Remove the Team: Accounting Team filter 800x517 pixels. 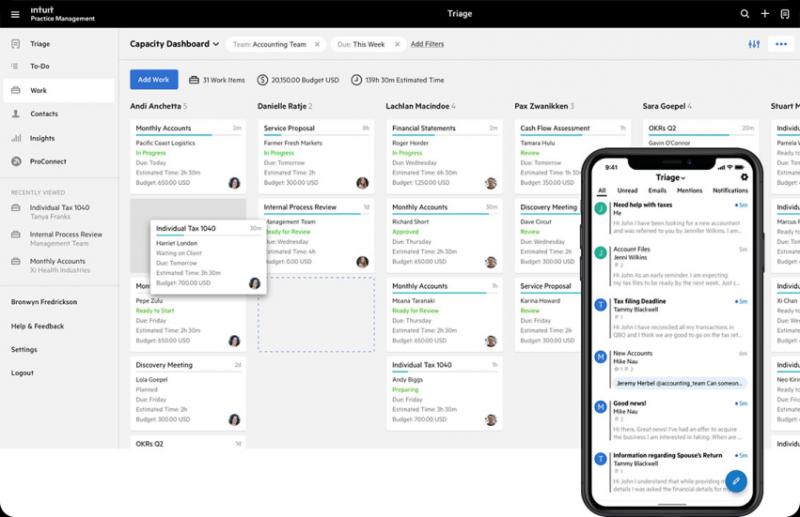click(317, 44)
